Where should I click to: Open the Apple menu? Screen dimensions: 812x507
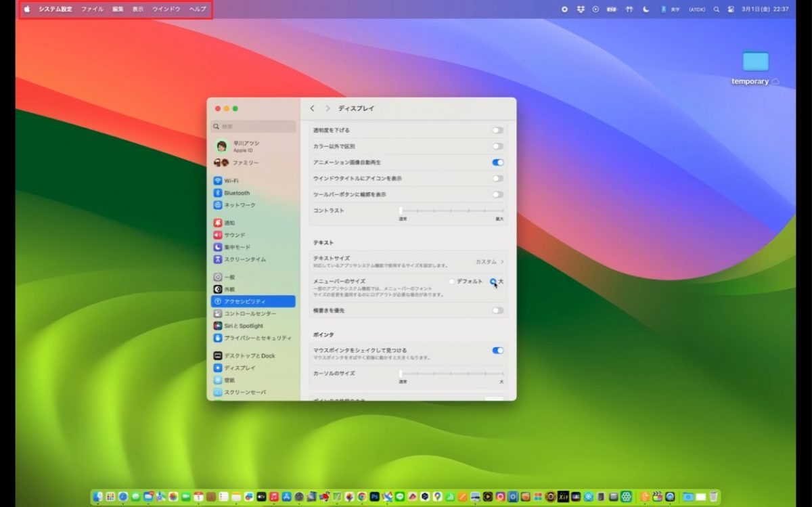(x=27, y=9)
